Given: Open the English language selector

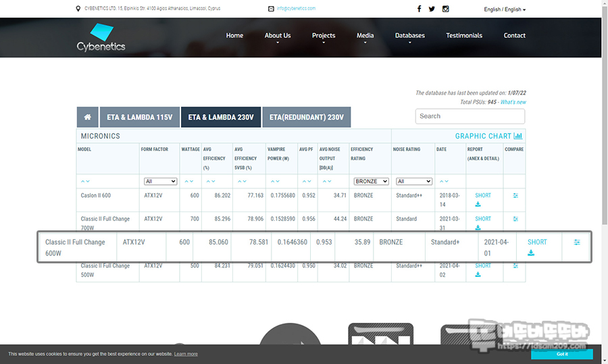Looking at the screenshot, I should [x=505, y=9].
